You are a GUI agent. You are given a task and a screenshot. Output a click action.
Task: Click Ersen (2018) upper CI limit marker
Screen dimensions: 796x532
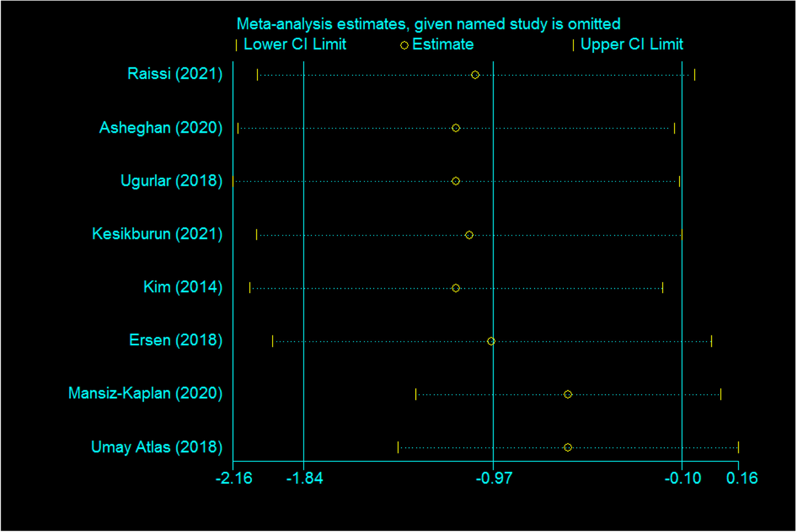point(712,341)
